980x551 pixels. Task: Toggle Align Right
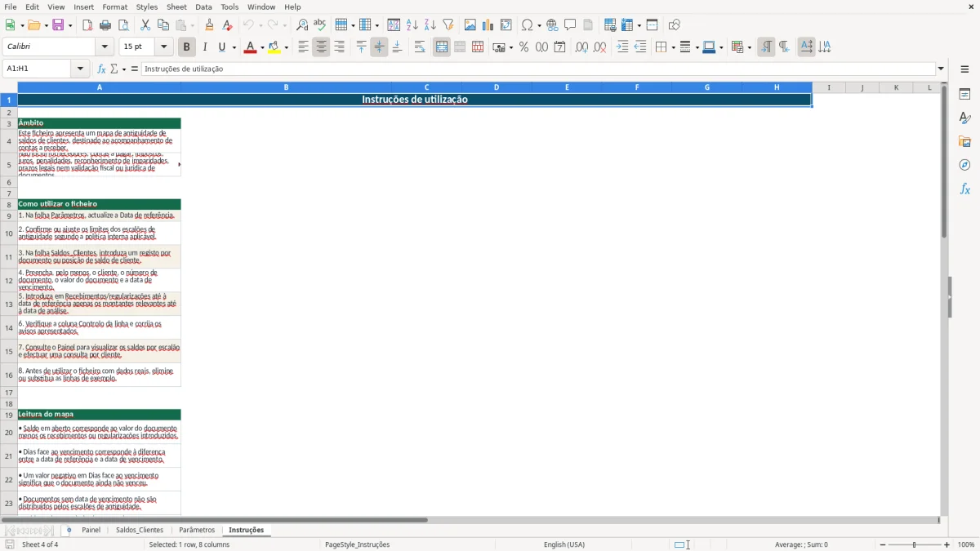coord(339,47)
